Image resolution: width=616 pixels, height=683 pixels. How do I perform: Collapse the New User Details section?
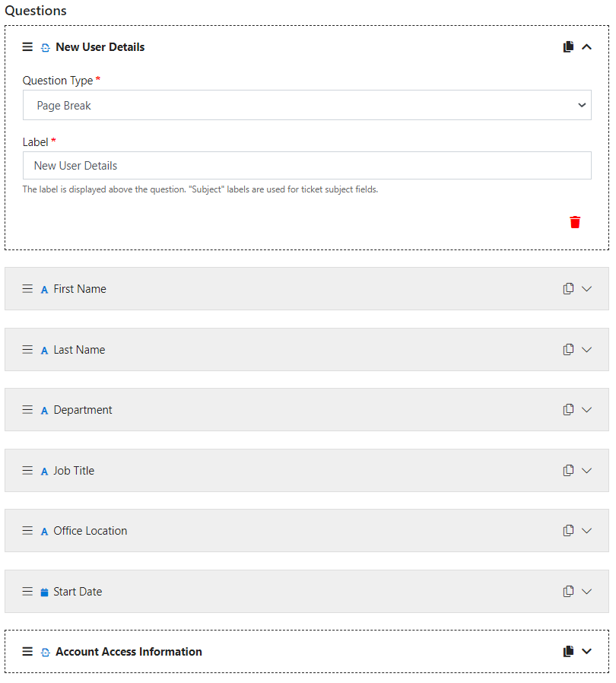pyautogui.click(x=586, y=47)
